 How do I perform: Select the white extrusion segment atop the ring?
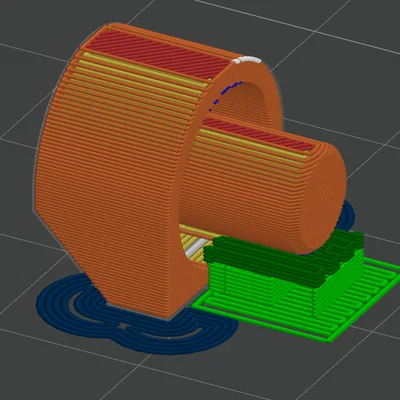[247, 60]
